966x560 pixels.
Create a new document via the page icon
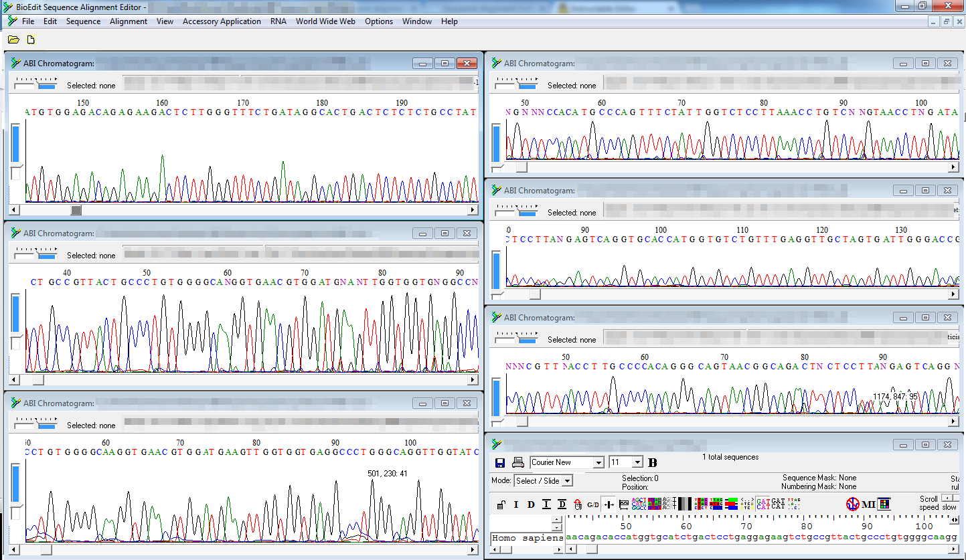coord(30,39)
